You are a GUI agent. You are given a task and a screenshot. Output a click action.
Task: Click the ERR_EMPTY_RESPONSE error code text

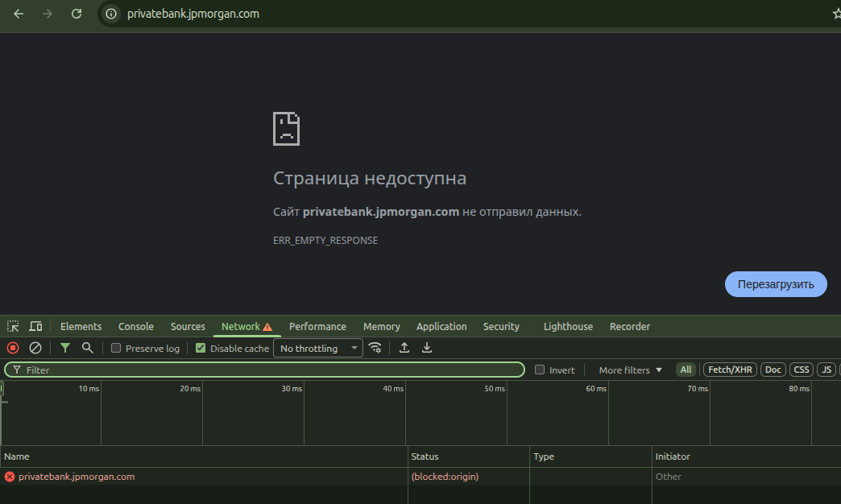coord(325,240)
